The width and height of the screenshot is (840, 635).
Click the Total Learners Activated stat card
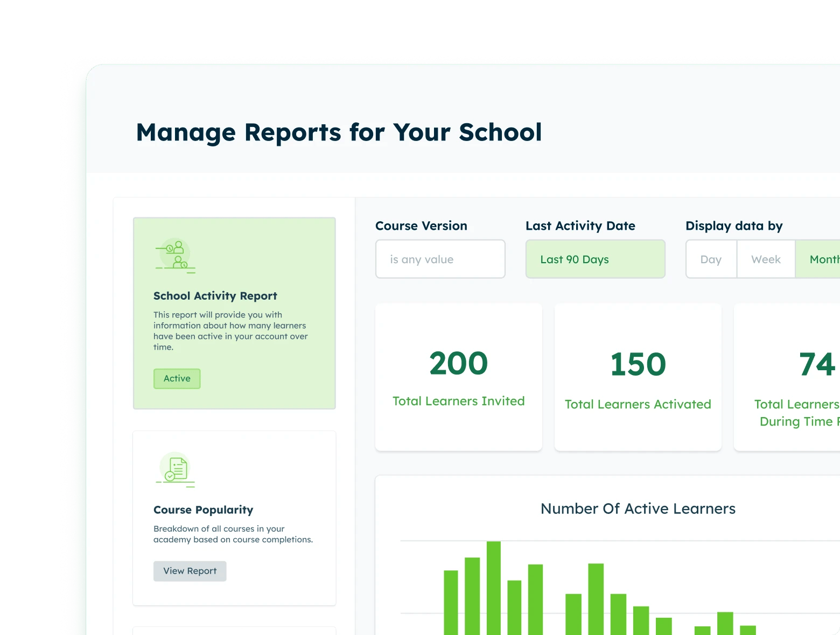pyautogui.click(x=638, y=377)
